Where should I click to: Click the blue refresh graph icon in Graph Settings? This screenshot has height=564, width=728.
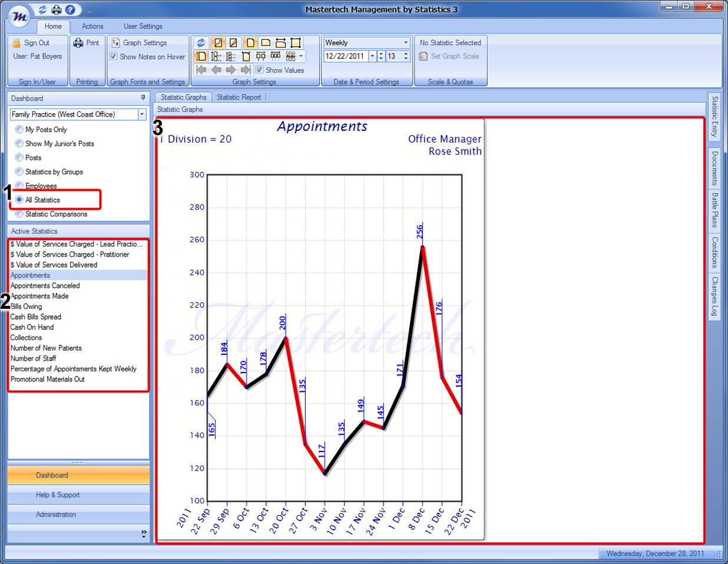point(201,42)
